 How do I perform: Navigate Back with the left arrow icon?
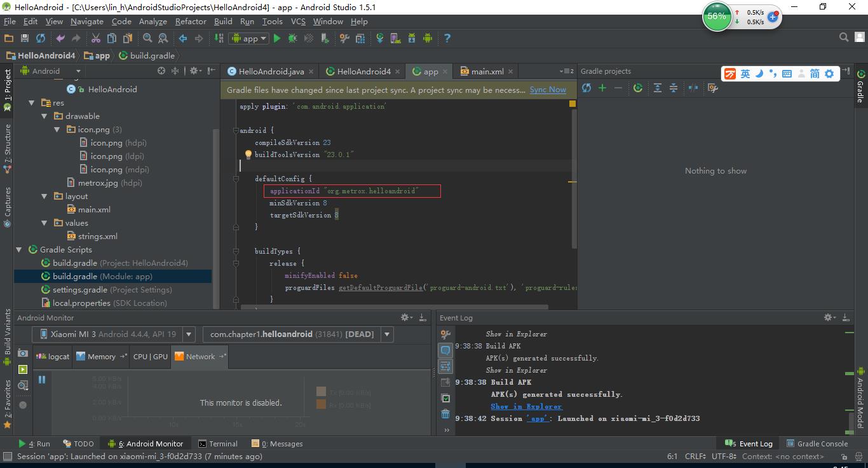(x=183, y=38)
